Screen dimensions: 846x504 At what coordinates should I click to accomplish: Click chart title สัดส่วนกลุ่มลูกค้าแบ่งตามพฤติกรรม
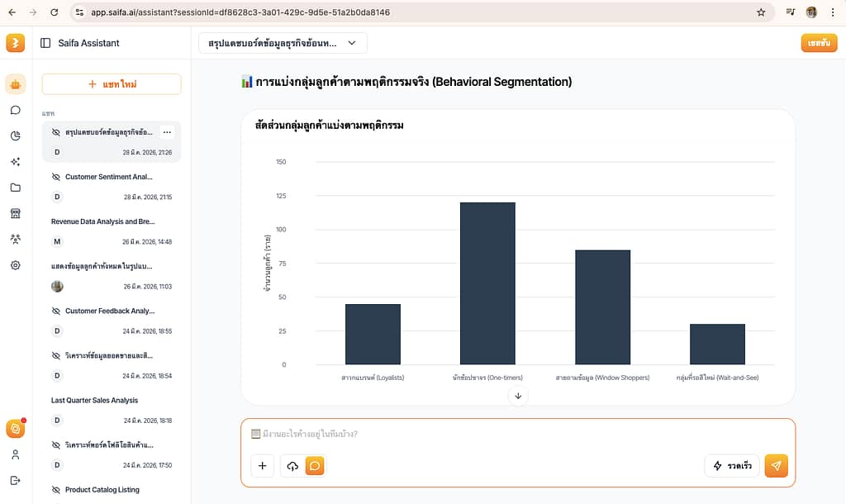tap(329, 126)
